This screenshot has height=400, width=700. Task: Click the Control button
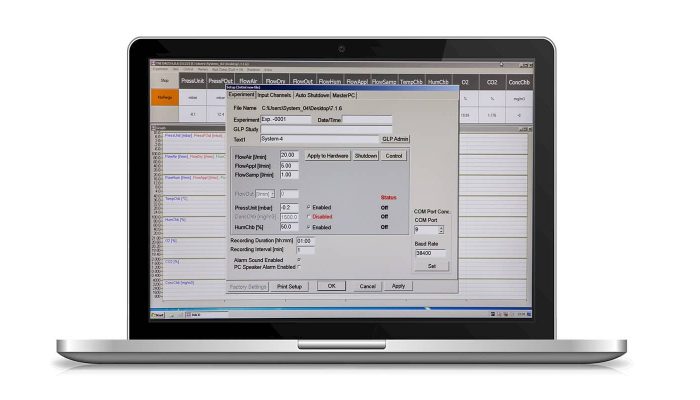pos(393,156)
